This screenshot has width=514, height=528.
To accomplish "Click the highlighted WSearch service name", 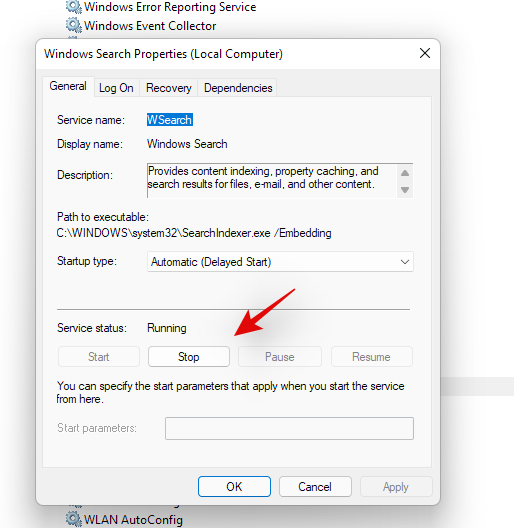I will tap(170, 120).
